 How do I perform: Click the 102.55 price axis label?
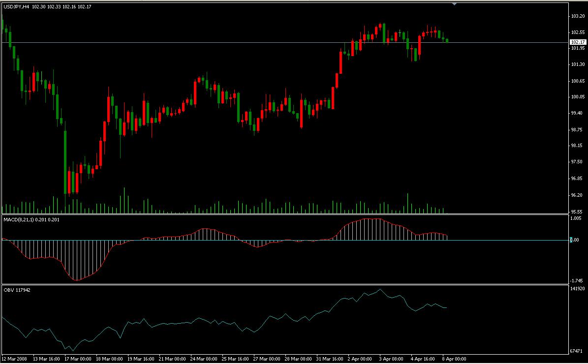tap(578, 32)
